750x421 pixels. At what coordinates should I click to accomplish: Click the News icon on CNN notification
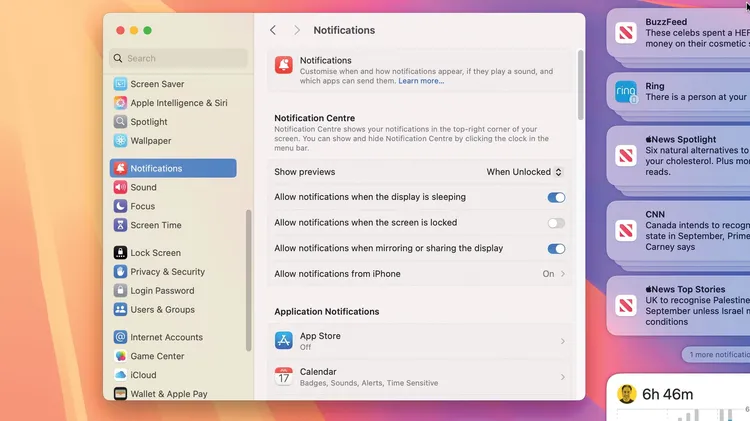[626, 231]
